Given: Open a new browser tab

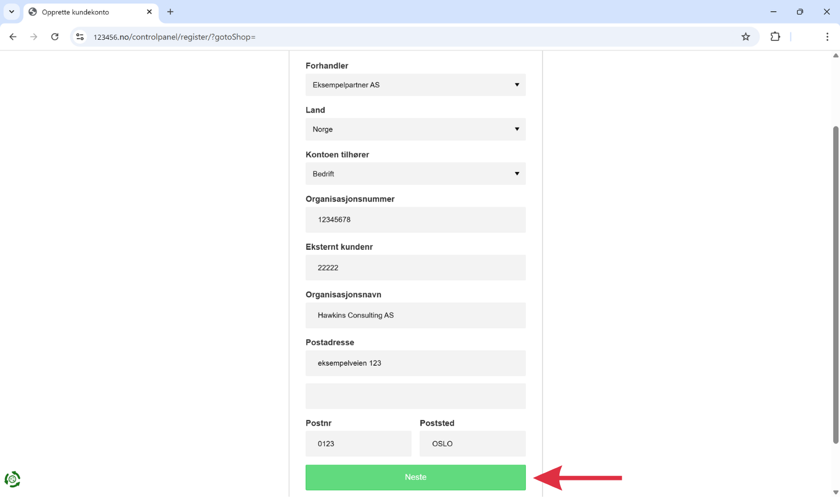Looking at the screenshot, I should coord(170,12).
